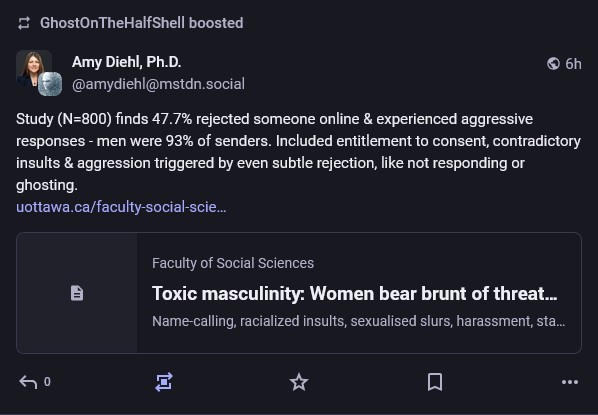Click the post body text starting with Study (N=800)
The width and height of the screenshot is (598, 415).
(299, 152)
